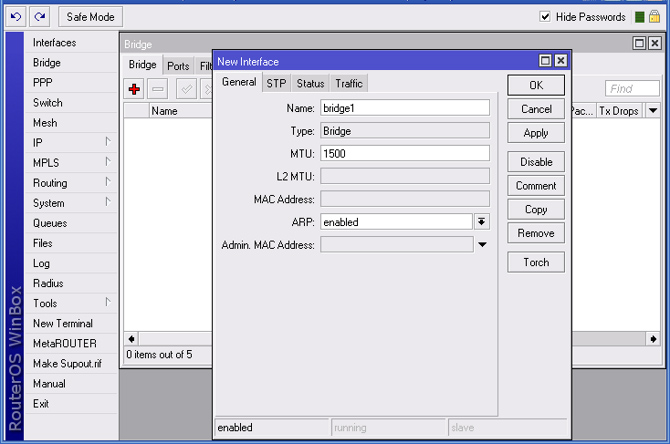670x444 pixels.
Task: Click the minus remove icon in Bridge toolbar
Action: coord(158,89)
